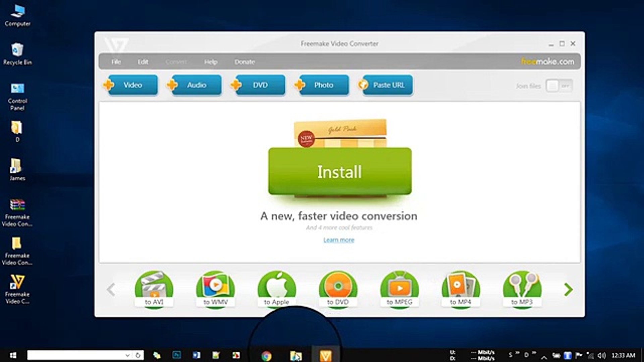Open Freemake Video Converter desktop shortcut

click(17, 289)
